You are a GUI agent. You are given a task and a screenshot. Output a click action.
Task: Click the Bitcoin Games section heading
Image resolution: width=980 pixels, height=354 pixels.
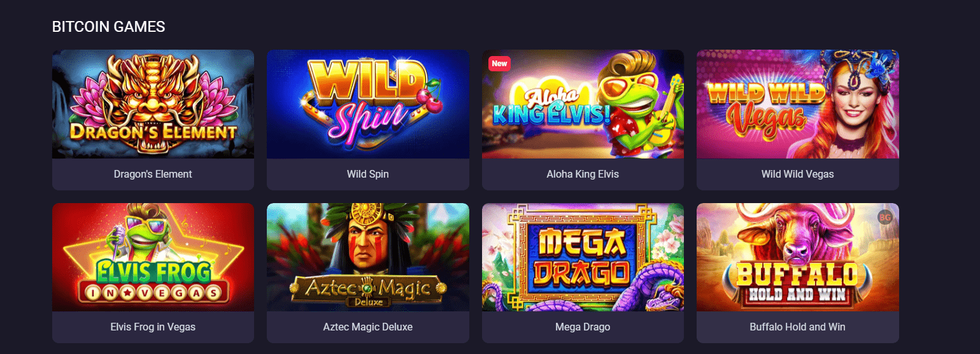(109, 27)
